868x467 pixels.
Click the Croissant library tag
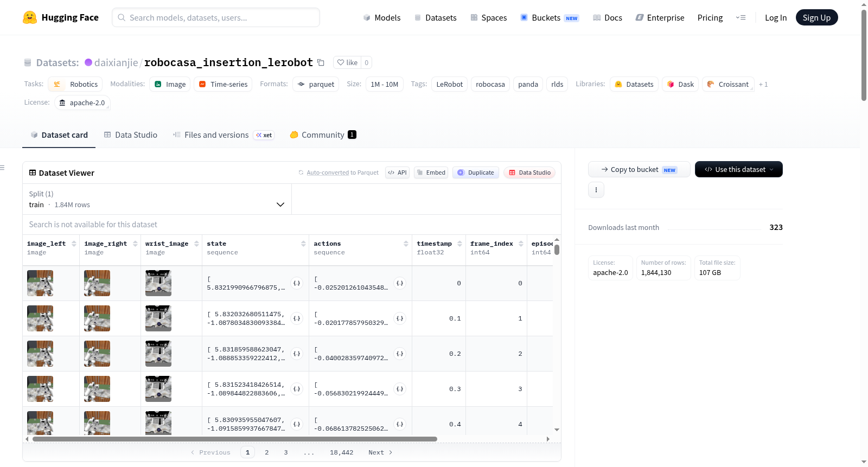[728, 84]
